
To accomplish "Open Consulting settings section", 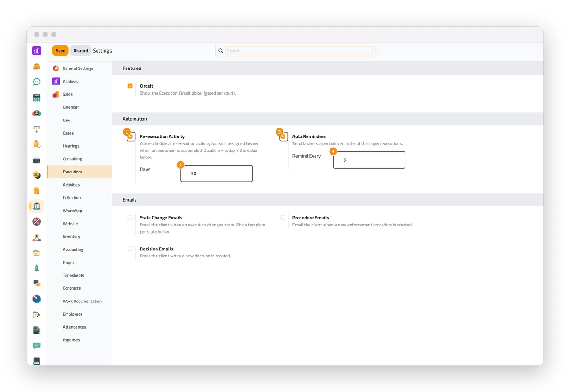I will pyautogui.click(x=80, y=159).
